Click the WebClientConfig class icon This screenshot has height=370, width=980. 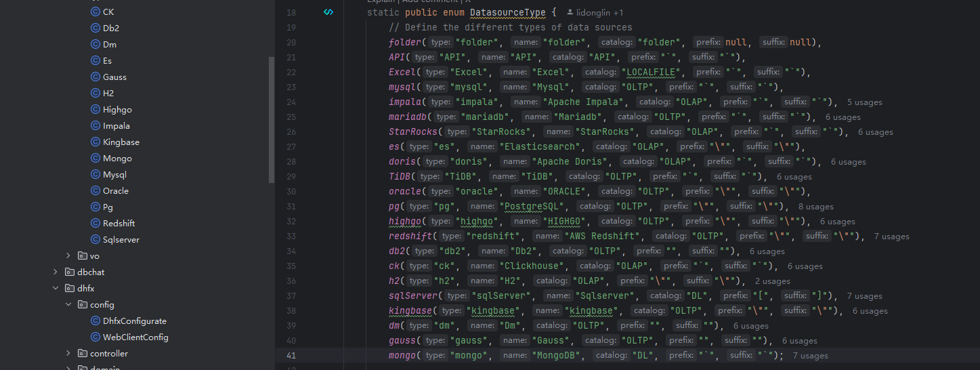coord(95,337)
